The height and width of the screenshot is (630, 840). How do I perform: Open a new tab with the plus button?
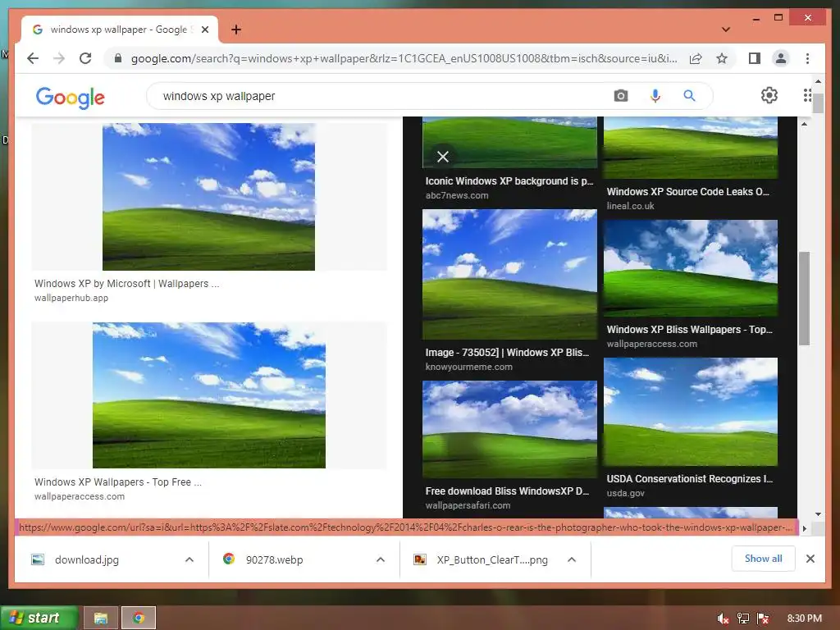click(x=236, y=30)
